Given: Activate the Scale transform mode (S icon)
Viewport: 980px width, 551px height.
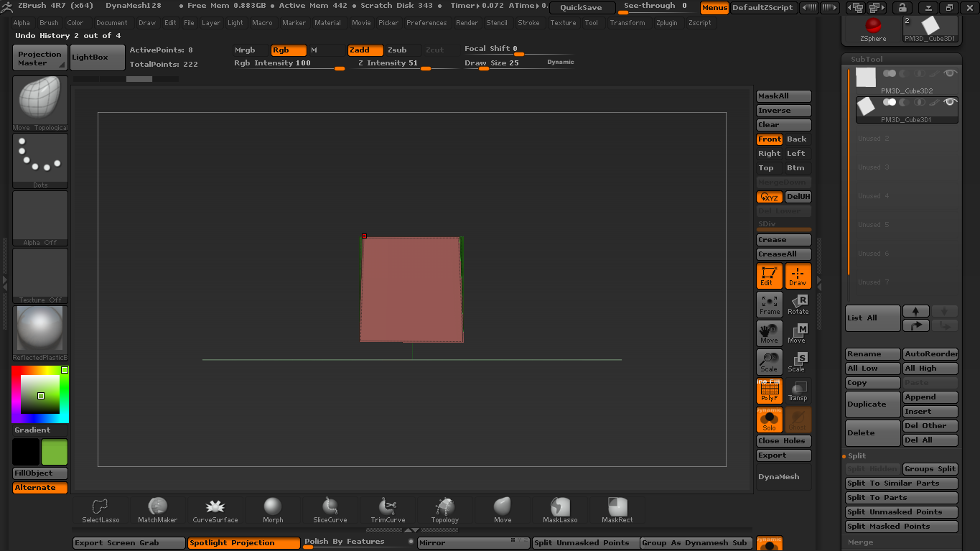Looking at the screenshot, I should point(798,362).
